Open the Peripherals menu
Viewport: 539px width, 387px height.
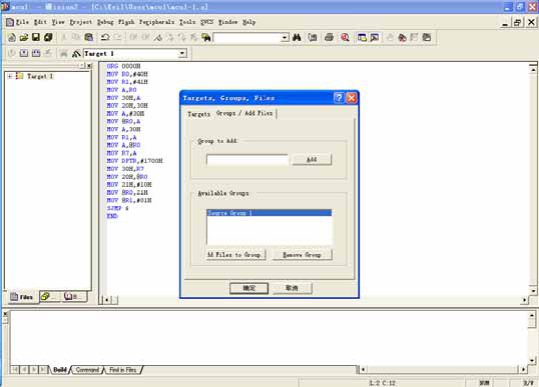click(157, 22)
